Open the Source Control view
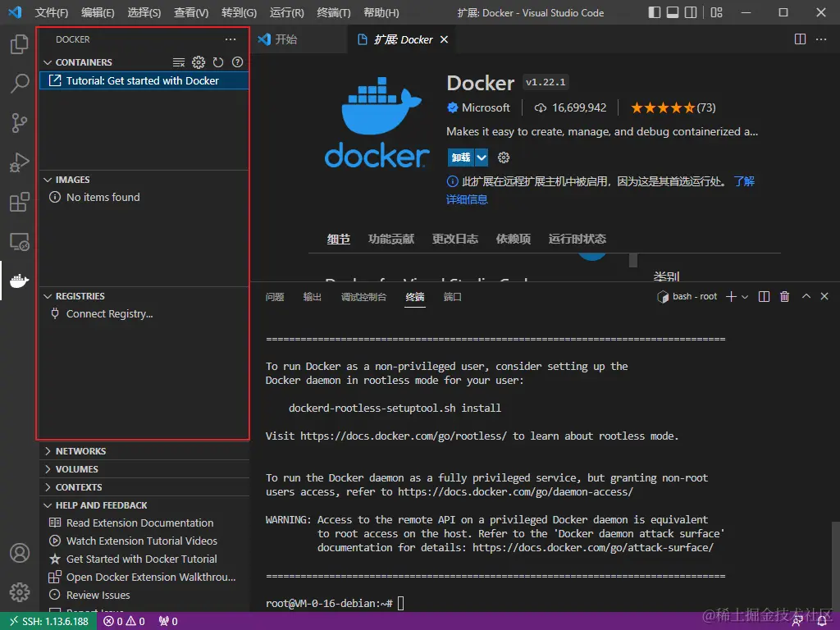Viewport: 840px width, 630px height. (20, 123)
